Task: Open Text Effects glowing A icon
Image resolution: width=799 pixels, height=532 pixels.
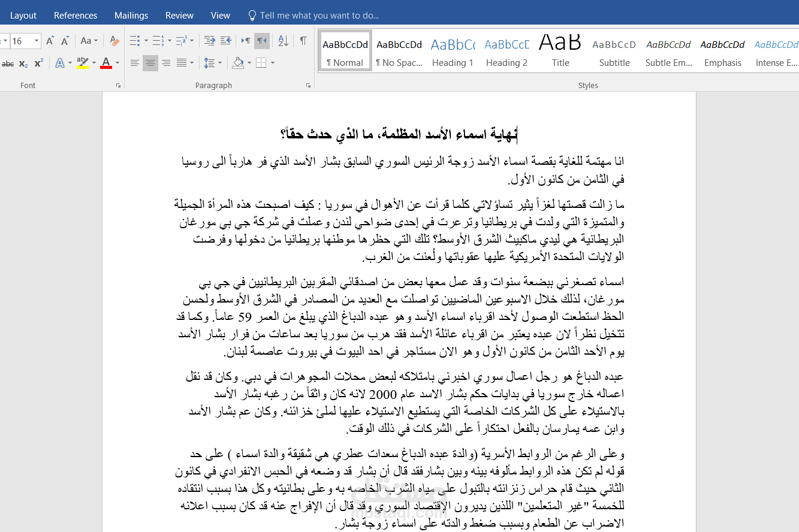Action: (x=60, y=63)
